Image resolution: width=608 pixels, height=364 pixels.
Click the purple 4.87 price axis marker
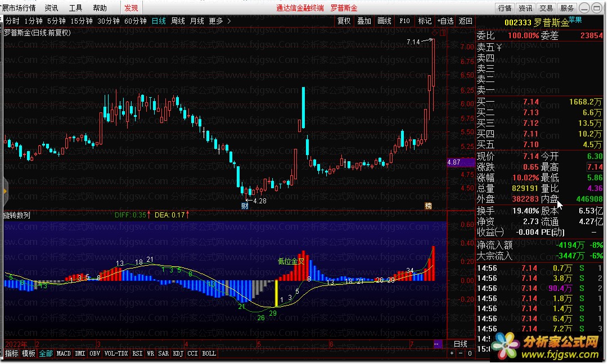point(461,162)
